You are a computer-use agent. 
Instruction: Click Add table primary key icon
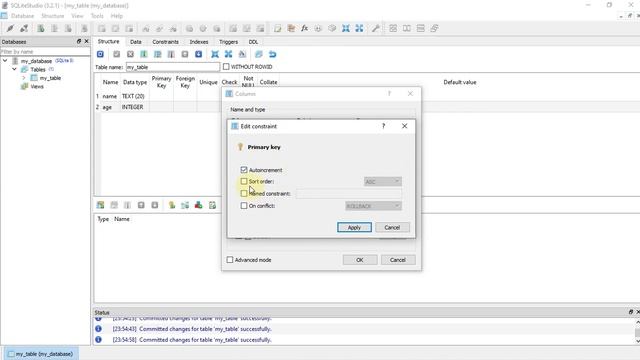click(x=172, y=205)
